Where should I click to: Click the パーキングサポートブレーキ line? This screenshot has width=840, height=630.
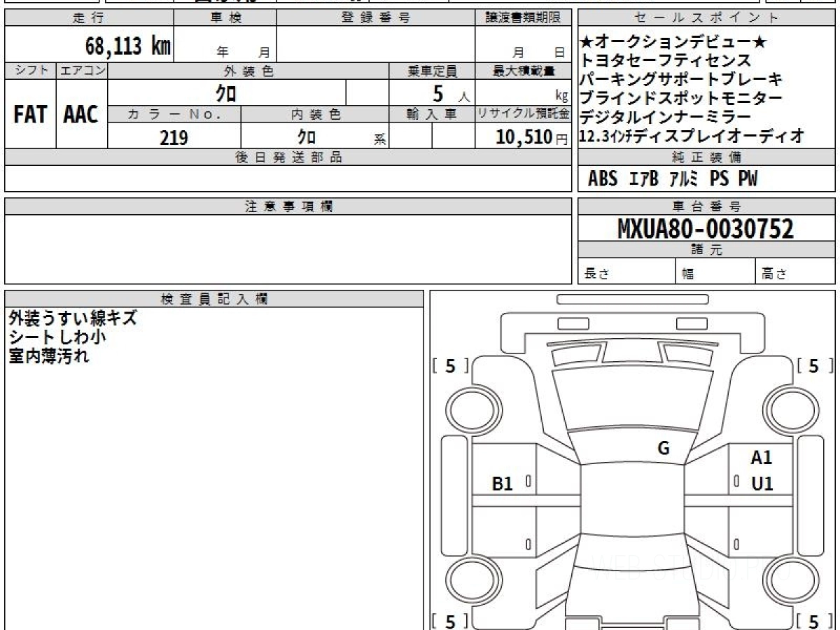click(682, 80)
